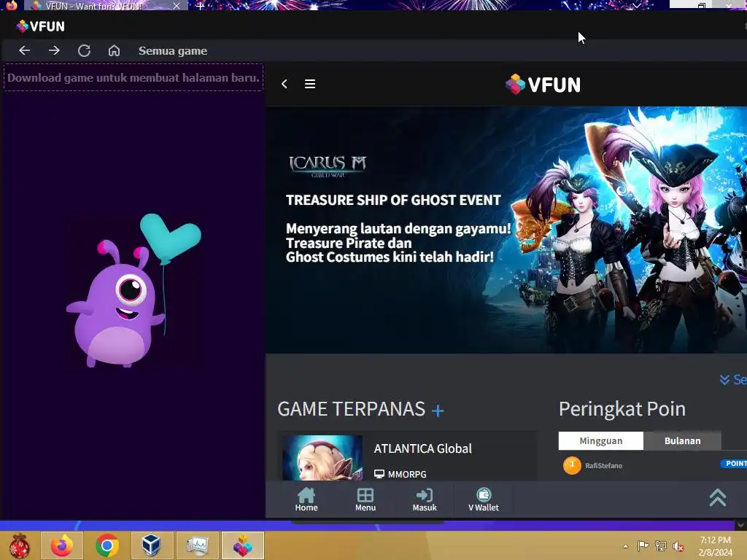
Task: Click the purple mascot with balloon
Action: (134, 290)
